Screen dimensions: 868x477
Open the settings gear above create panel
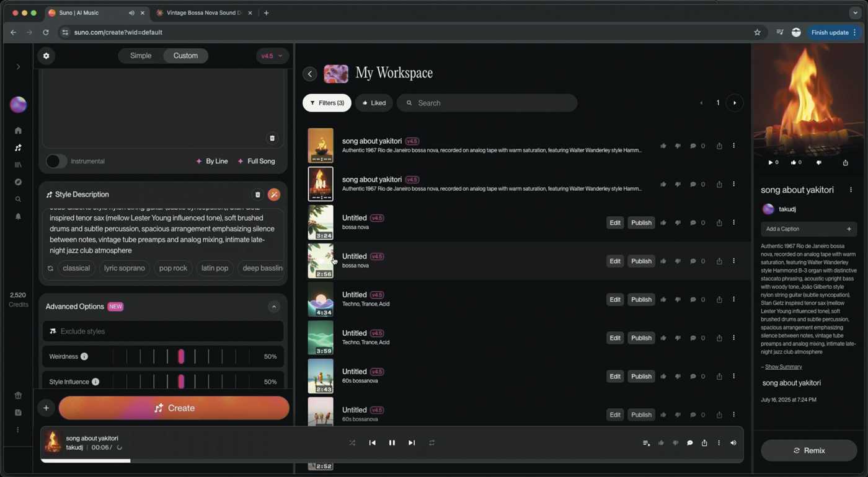click(46, 56)
